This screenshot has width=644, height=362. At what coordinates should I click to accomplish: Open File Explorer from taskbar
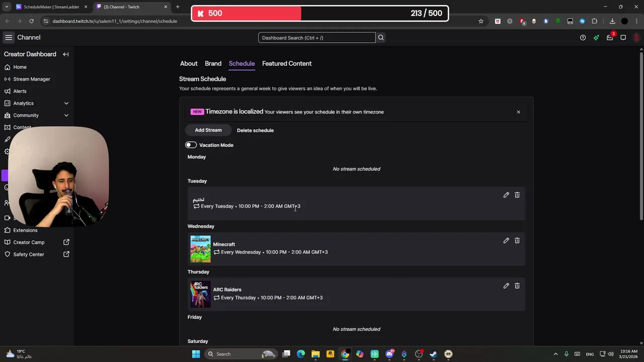pos(315,354)
